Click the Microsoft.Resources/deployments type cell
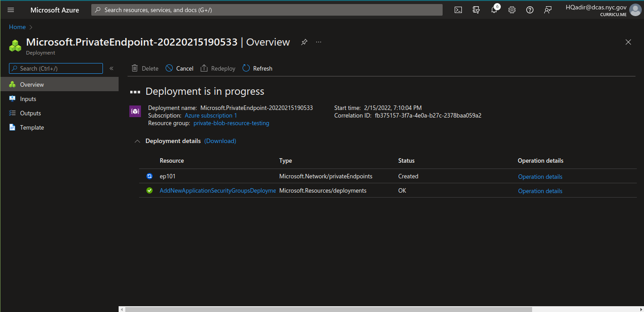 pyautogui.click(x=323, y=190)
